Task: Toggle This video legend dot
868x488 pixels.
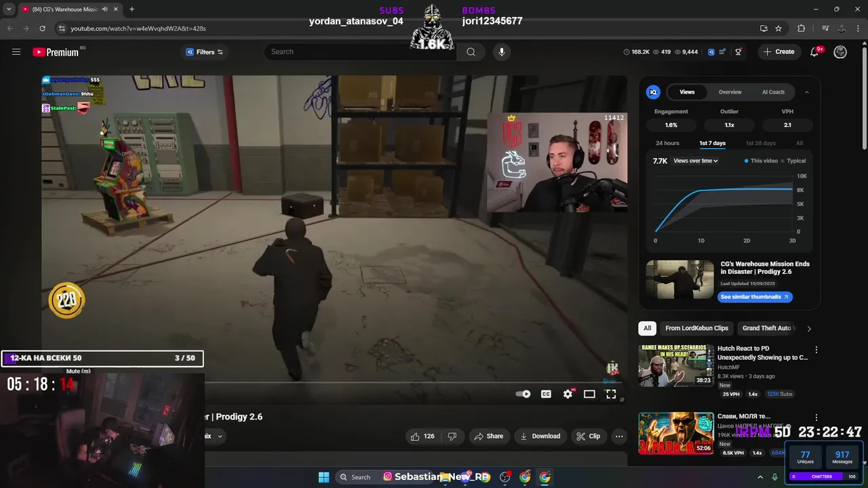Action: (747, 161)
